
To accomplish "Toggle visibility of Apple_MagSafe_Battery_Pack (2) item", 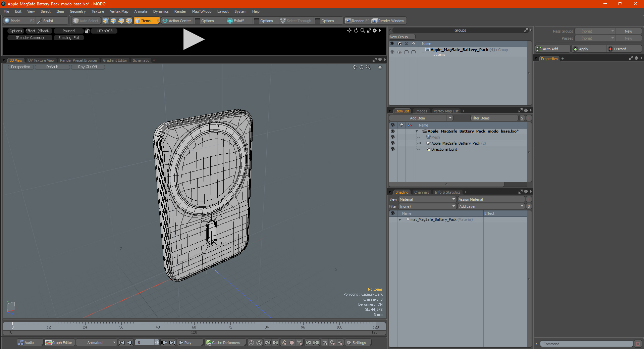I will 392,143.
